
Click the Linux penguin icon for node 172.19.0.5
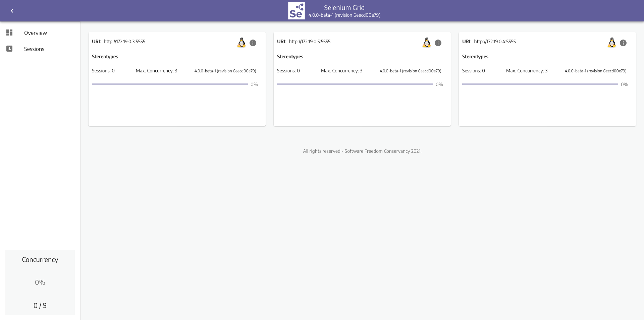427,43
